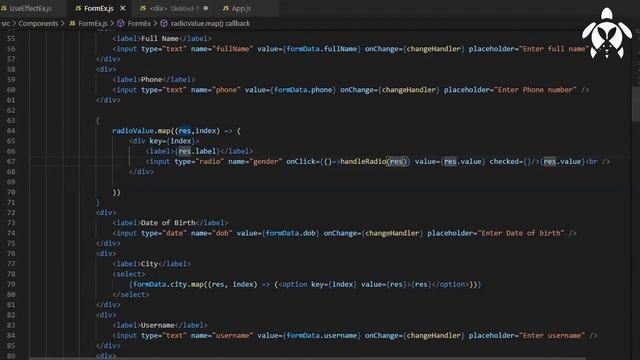Viewport: 640px width, 360px height.
Task: Click key={index} on line 65
Action: tap(172, 141)
